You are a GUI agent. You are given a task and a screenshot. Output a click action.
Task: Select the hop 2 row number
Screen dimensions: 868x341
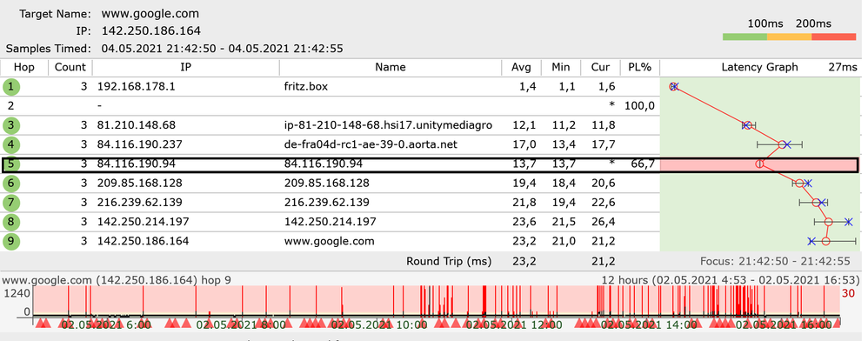point(10,106)
